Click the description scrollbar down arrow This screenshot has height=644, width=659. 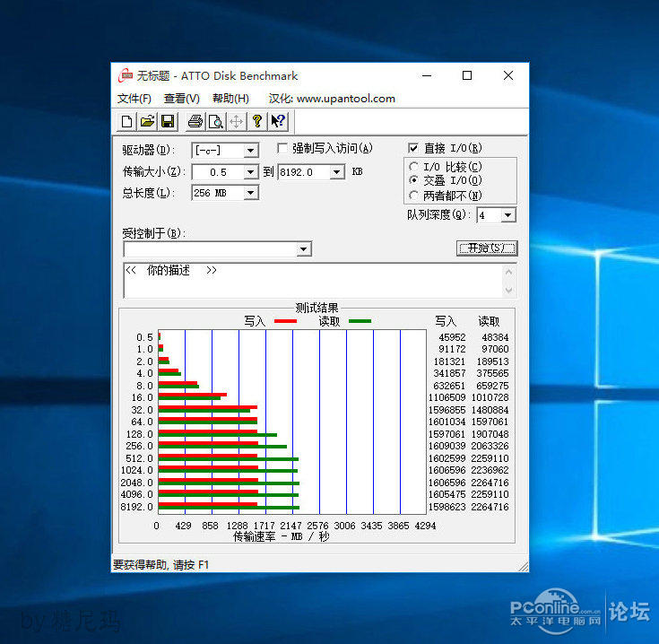click(508, 290)
